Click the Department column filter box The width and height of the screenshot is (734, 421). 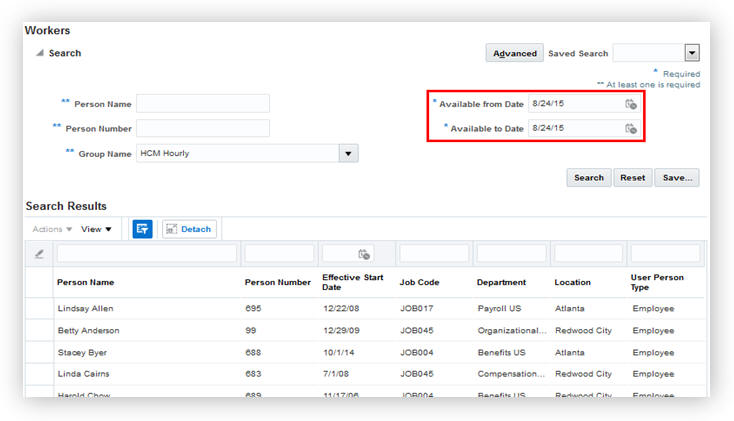(x=511, y=254)
